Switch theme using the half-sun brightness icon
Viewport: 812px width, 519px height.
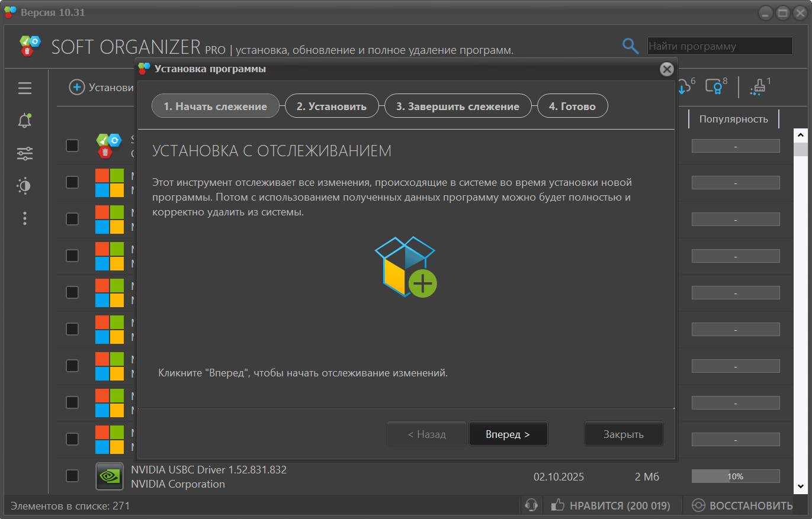[x=25, y=186]
